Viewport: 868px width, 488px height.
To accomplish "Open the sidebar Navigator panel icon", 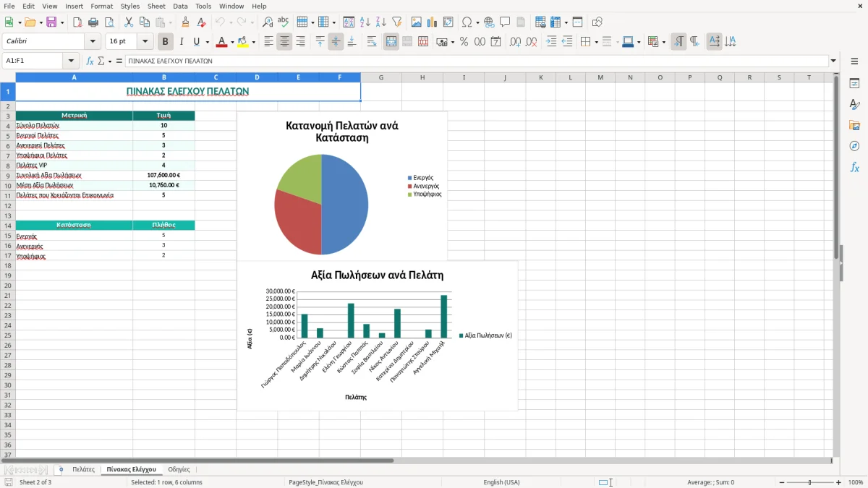I will click(x=854, y=146).
